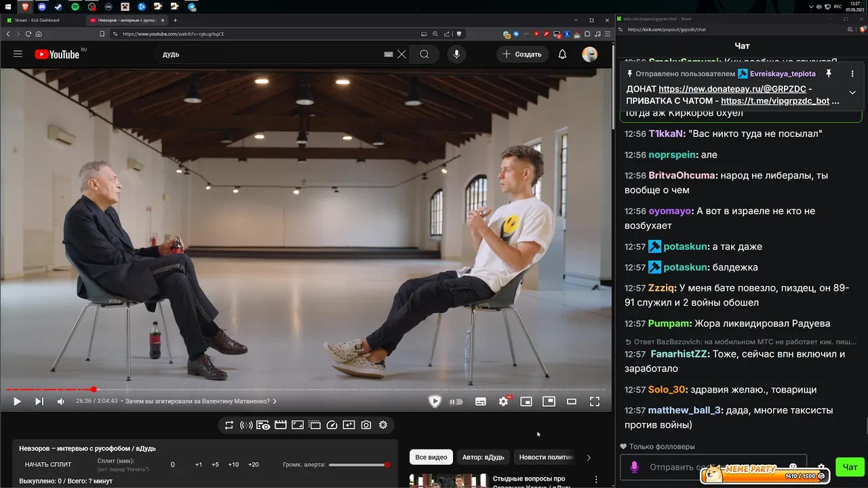Click the cinema filmstrip extension icon
Image resolution: width=868 pixels, height=488 pixels.
pos(280,425)
